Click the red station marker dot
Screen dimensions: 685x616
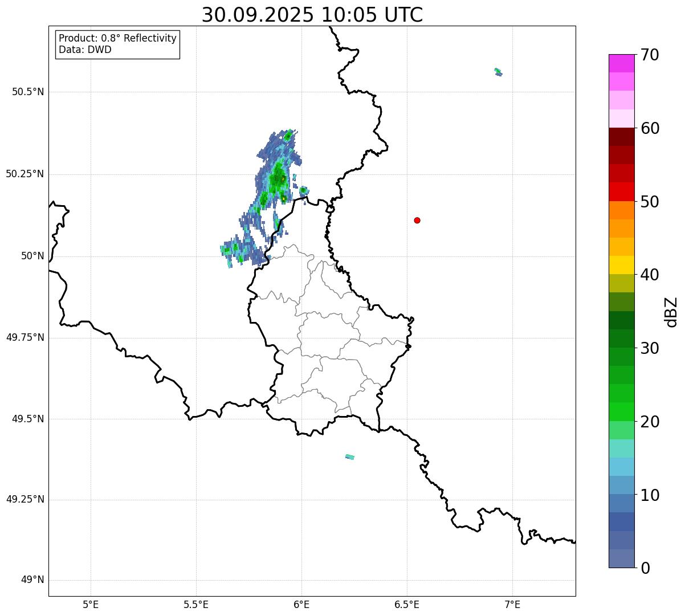coord(417,220)
